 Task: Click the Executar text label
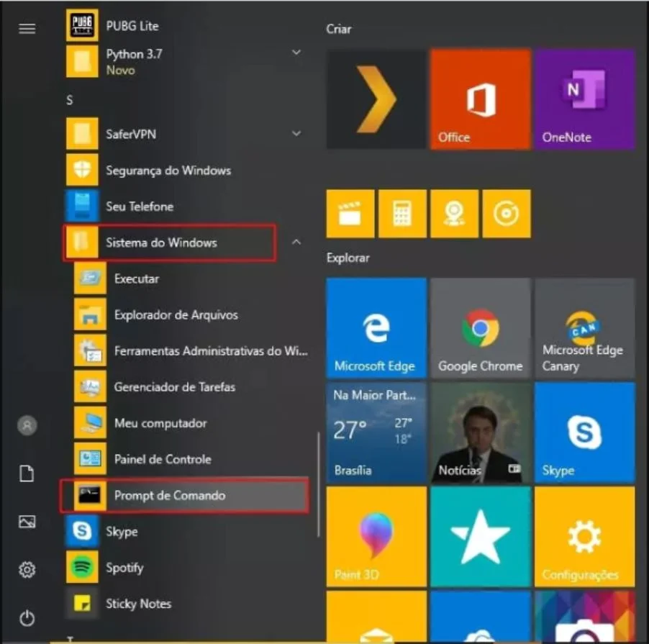pyautogui.click(x=137, y=278)
